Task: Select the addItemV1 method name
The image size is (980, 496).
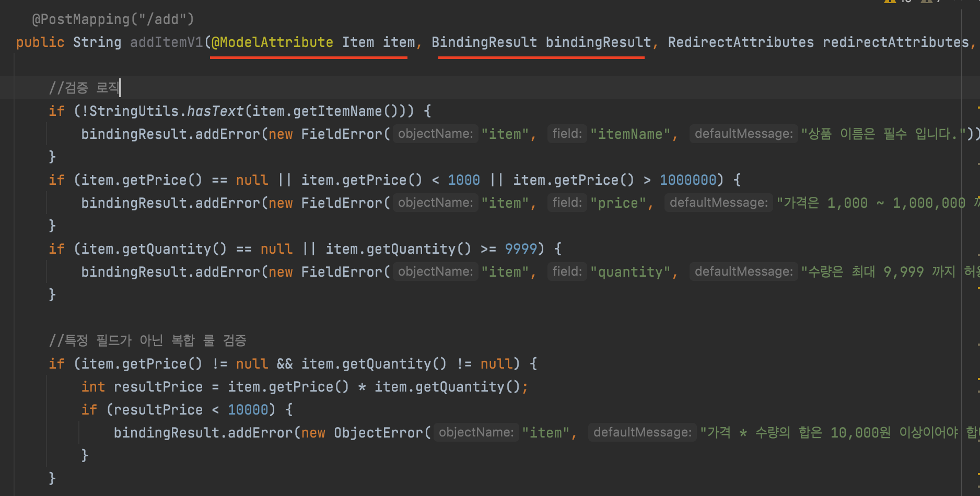Action: (x=166, y=42)
